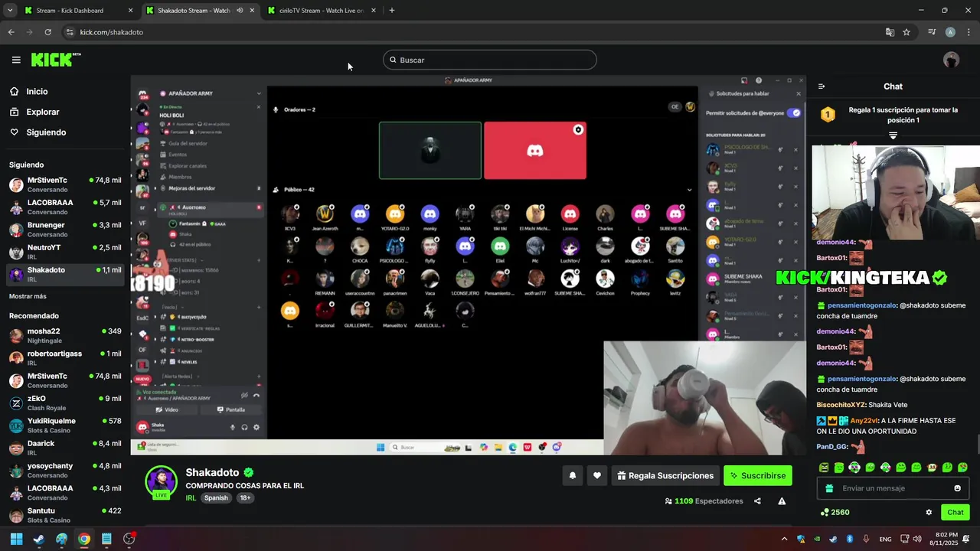Open Chrome three-dot menu
This screenshot has height=551, width=980.
point(969,32)
